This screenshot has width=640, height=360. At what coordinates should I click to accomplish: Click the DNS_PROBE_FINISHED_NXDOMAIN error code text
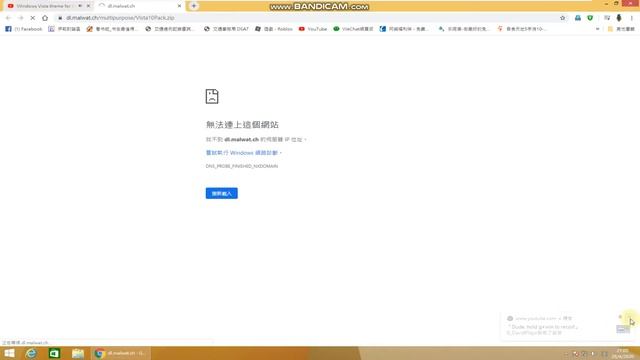pyautogui.click(x=242, y=166)
